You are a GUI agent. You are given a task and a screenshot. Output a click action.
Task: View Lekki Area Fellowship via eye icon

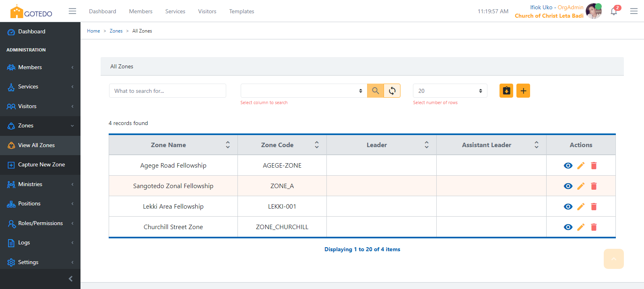coord(568,207)
